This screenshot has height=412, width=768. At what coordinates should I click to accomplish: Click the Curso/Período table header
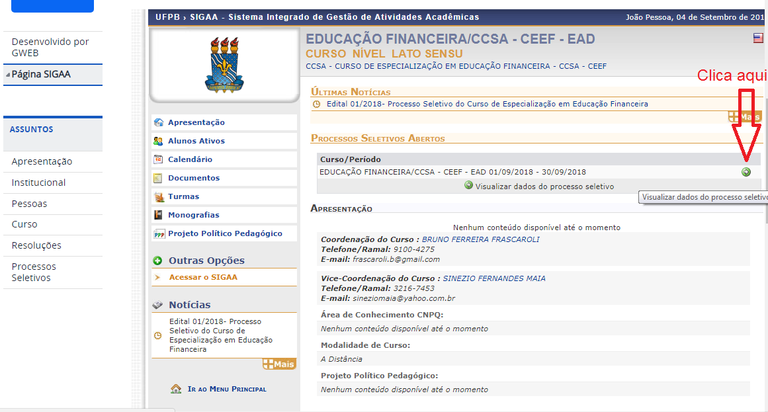pyautogui.click(x=350, y=159)
